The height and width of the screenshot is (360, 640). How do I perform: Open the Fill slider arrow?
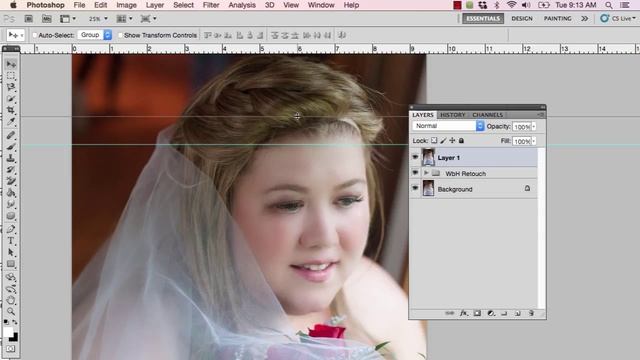pos(534,141)
